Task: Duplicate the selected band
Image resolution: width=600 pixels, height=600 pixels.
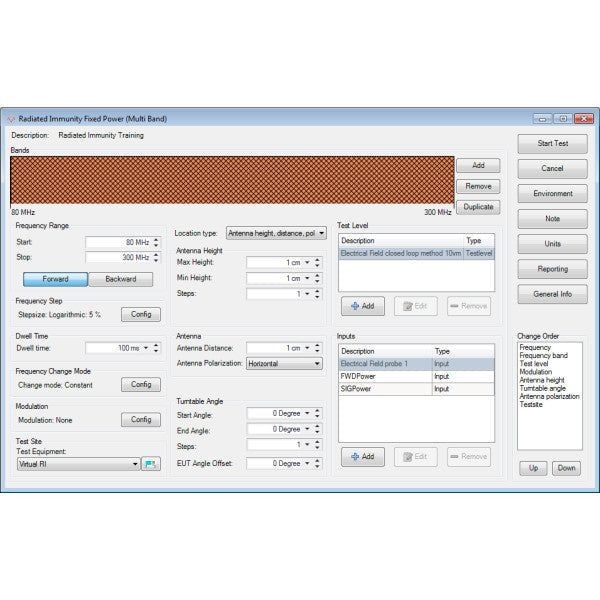Action: tap(477, 207)
